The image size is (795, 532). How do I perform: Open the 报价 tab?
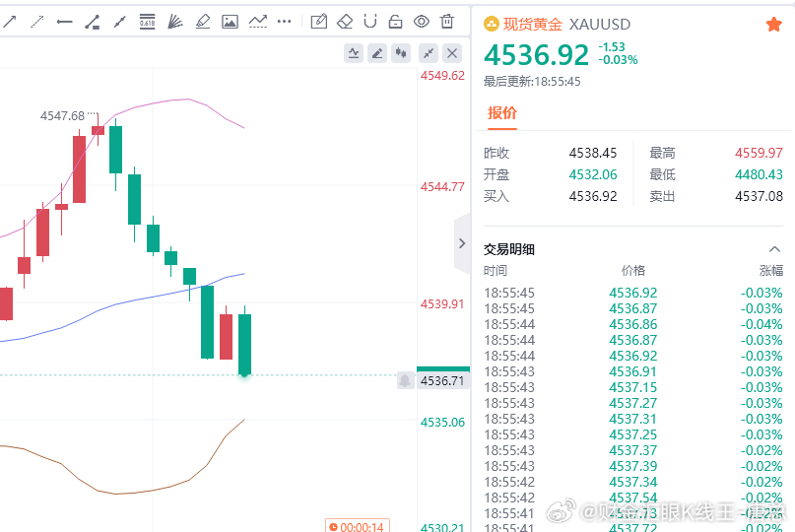coord(502,112)
